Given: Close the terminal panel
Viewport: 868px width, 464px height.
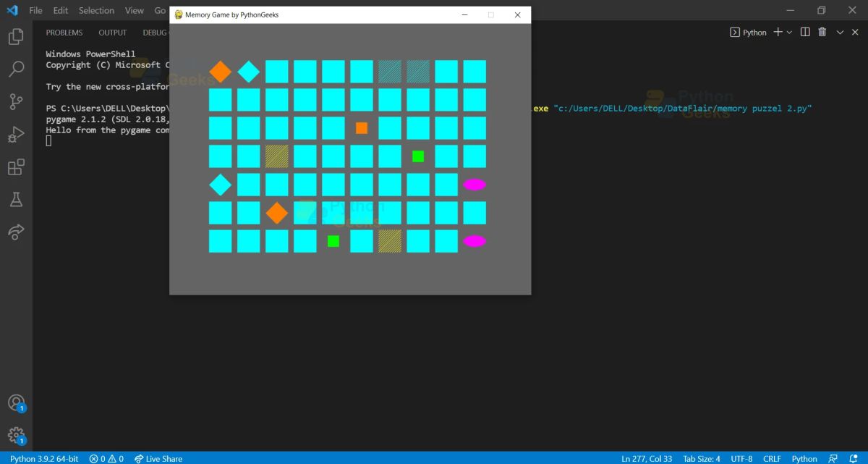Looking at the screenshot, I should coord(856,32).
